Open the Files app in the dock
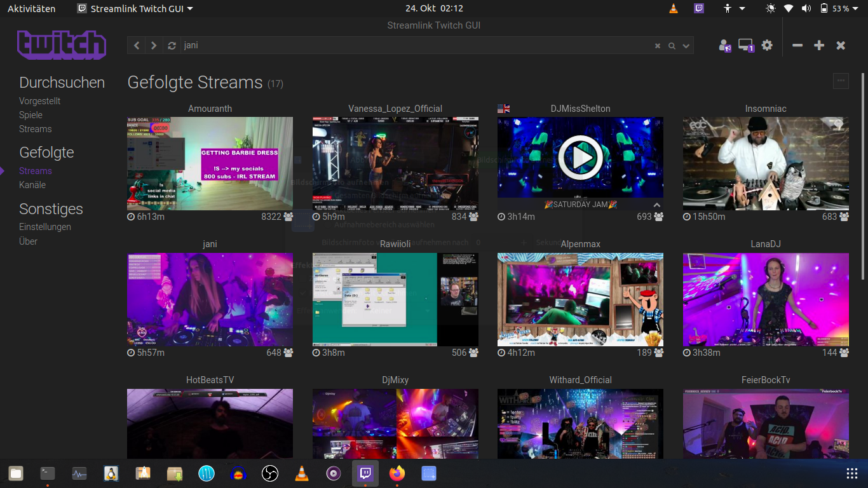868x488 pixels. point(16,473)
